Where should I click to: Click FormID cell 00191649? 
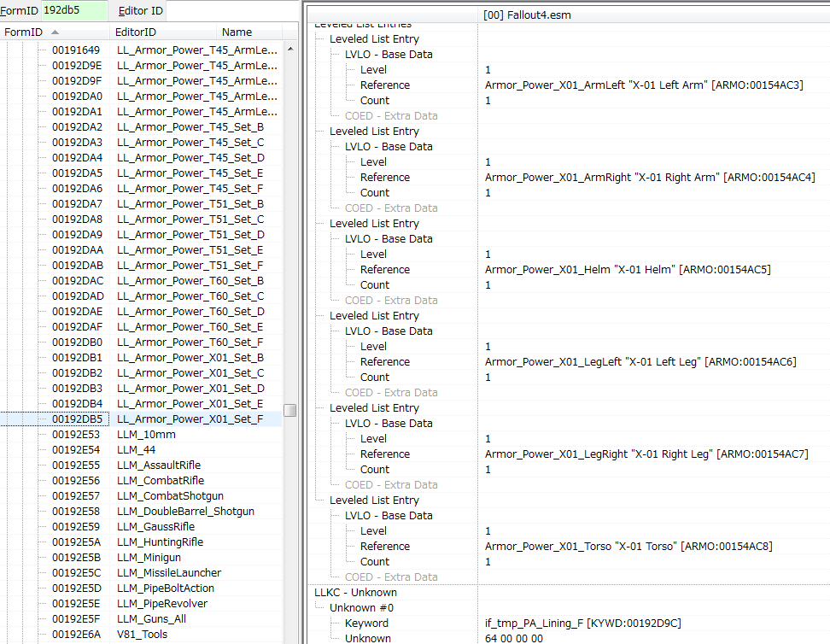(76, 50)
